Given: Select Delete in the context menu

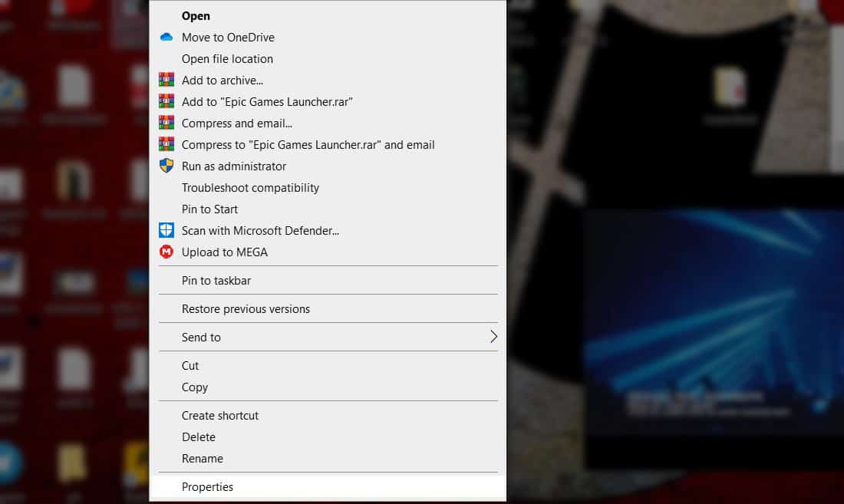Looking at the screenshot, I should click(x=328, y=436).
